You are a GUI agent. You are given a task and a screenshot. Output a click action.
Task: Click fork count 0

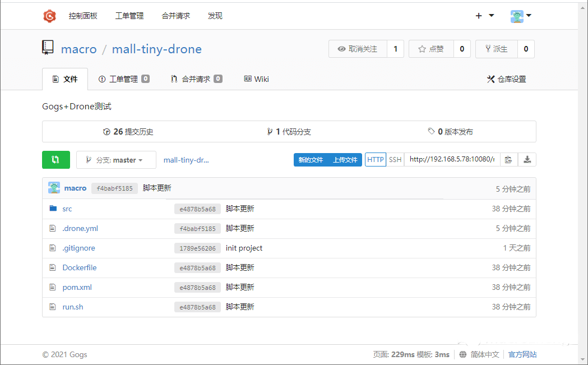(526, 49)
